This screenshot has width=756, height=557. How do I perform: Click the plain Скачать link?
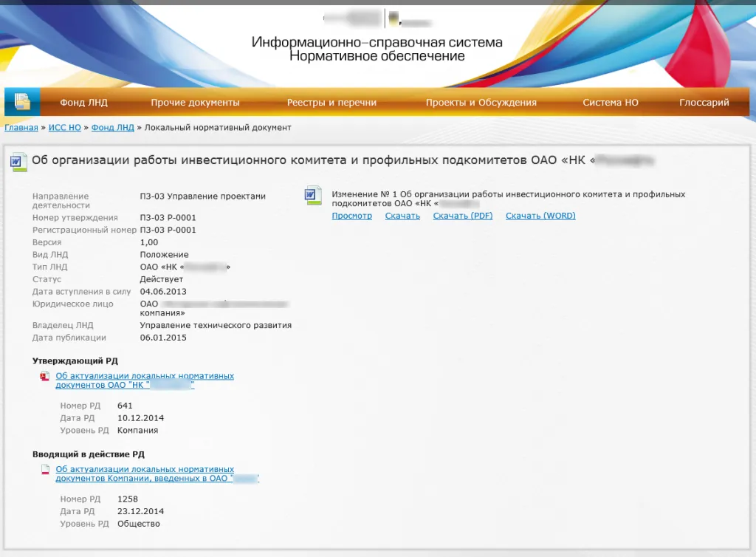coord(402,216)
